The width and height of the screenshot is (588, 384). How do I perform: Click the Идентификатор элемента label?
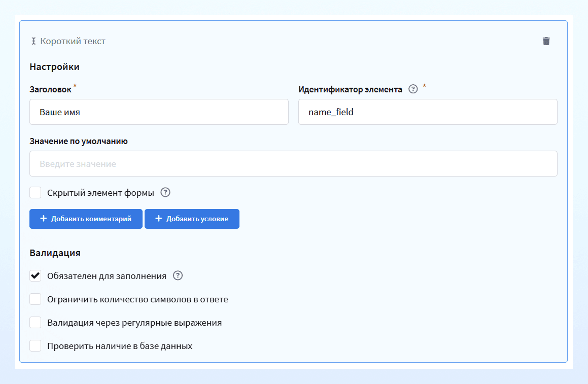coord(350,89)
